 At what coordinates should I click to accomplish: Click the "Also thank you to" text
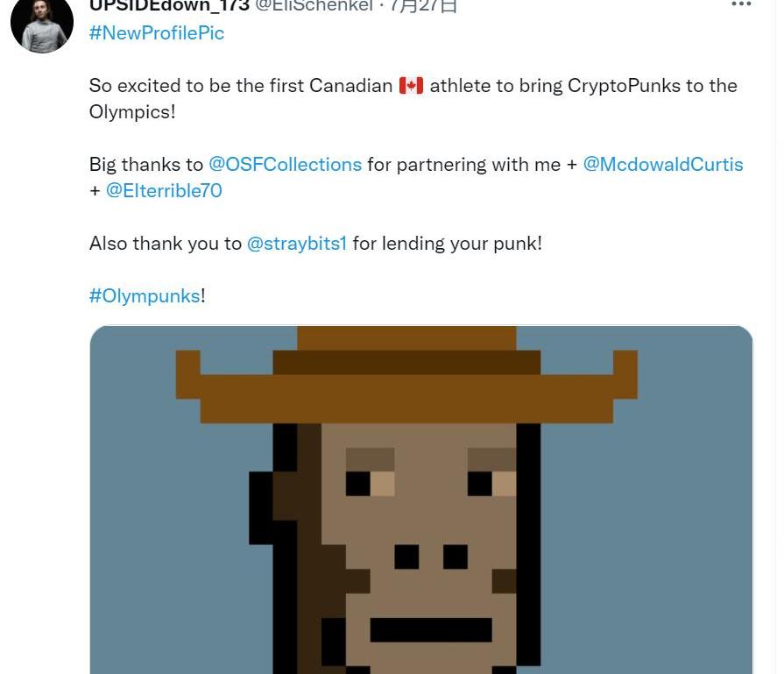166,244
